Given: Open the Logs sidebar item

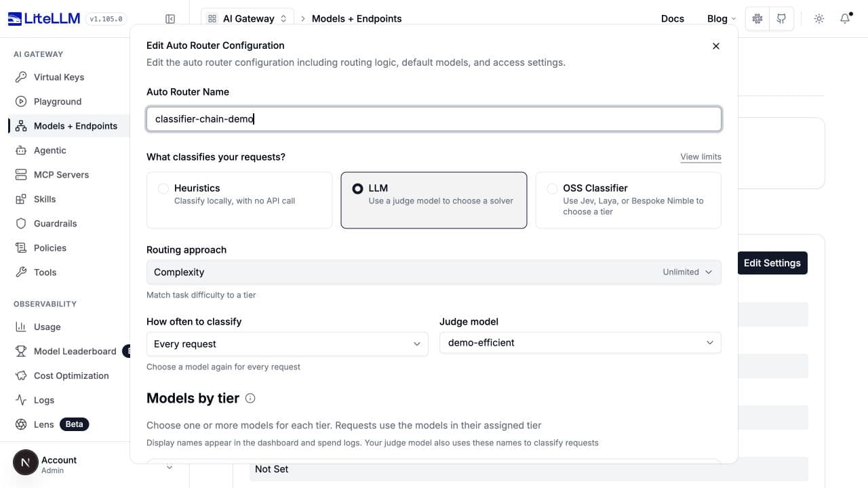Looking at the screenshot, I should [x=44, y=400].
